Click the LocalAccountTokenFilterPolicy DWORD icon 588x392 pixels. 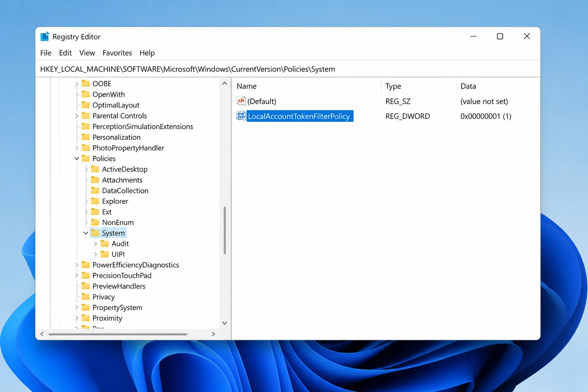pyautogui.click(x=241, y=116)
